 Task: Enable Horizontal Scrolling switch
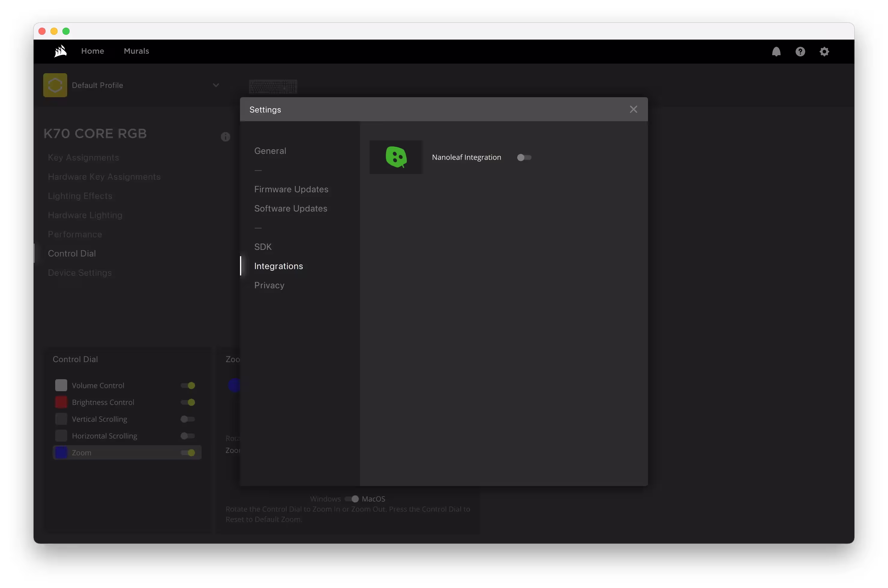187,436
